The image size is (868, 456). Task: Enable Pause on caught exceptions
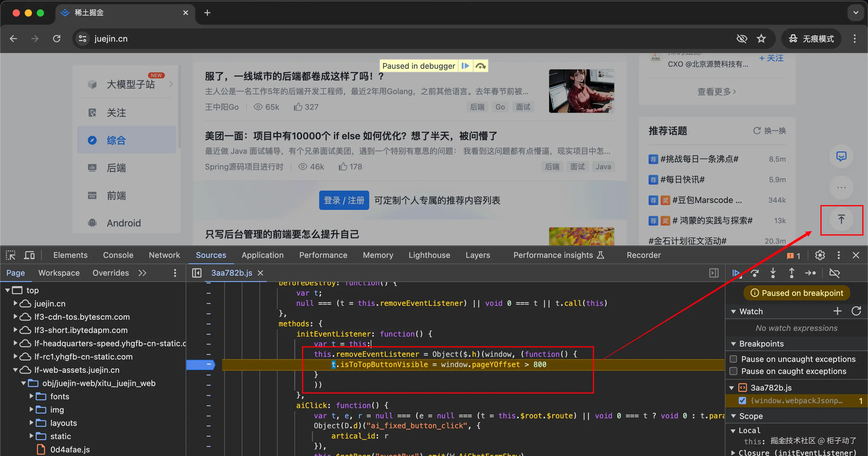point(733,371)
